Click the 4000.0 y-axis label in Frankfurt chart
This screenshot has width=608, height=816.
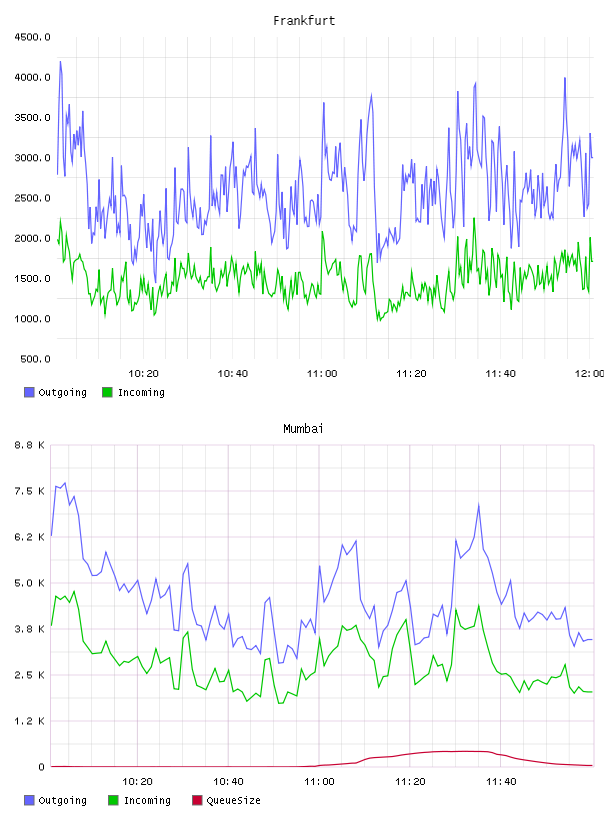[x=32, y=78]
